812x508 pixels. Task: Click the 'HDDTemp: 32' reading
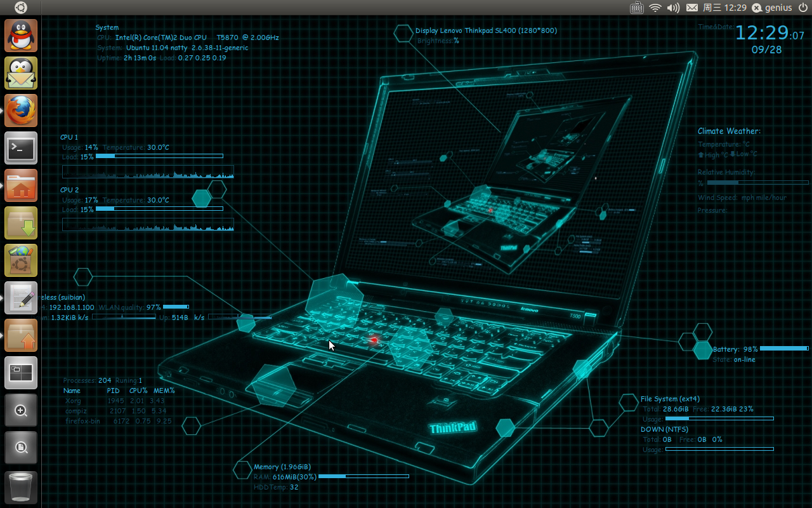coord(276,487)
